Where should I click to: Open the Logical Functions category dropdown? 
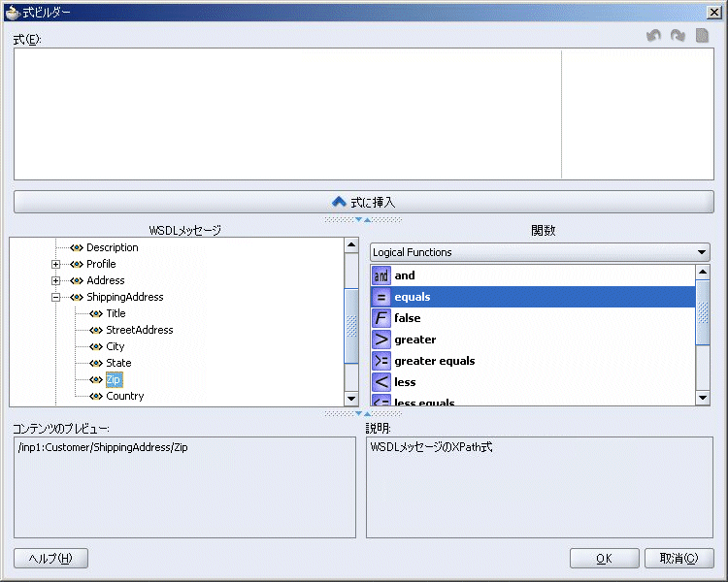pos(702,252)
